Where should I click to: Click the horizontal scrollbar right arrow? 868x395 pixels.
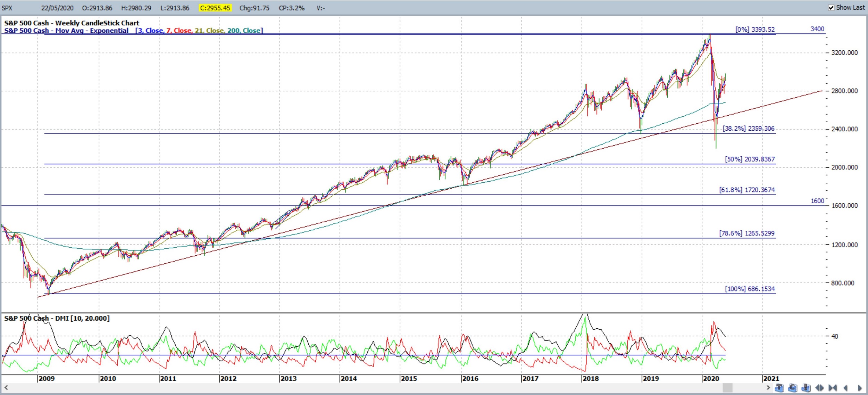(768, 387)
